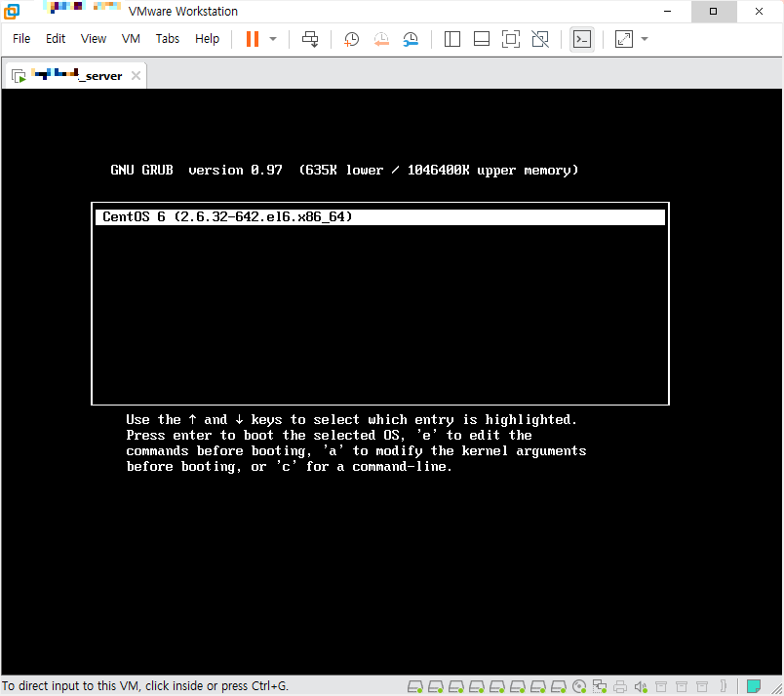This screenshot has width=784, height=696.
Task: Pause the virtual machine with the orange button
Action: click(253, 39)
